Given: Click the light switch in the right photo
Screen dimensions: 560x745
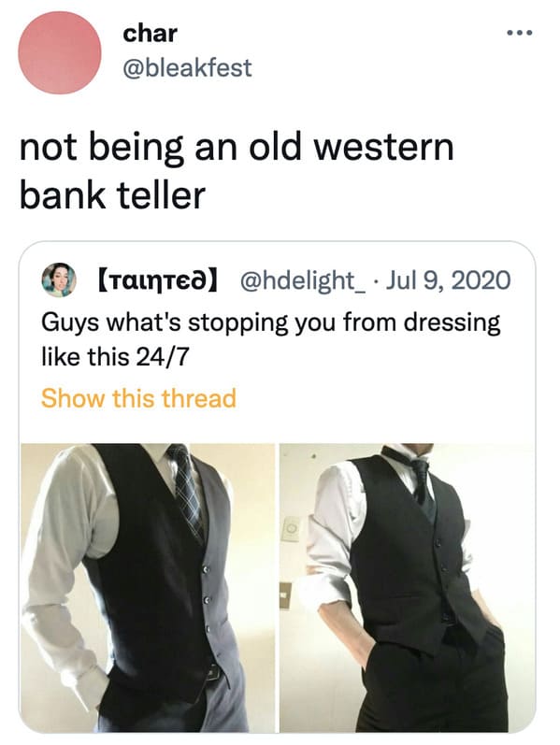Looking at the screenshot, I should pyautogui.click(x=292, y=528).
